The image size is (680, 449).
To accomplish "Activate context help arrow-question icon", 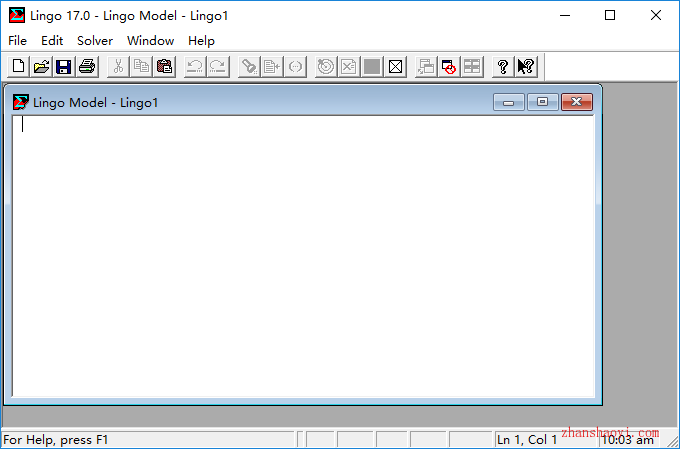I will (526, 66).
